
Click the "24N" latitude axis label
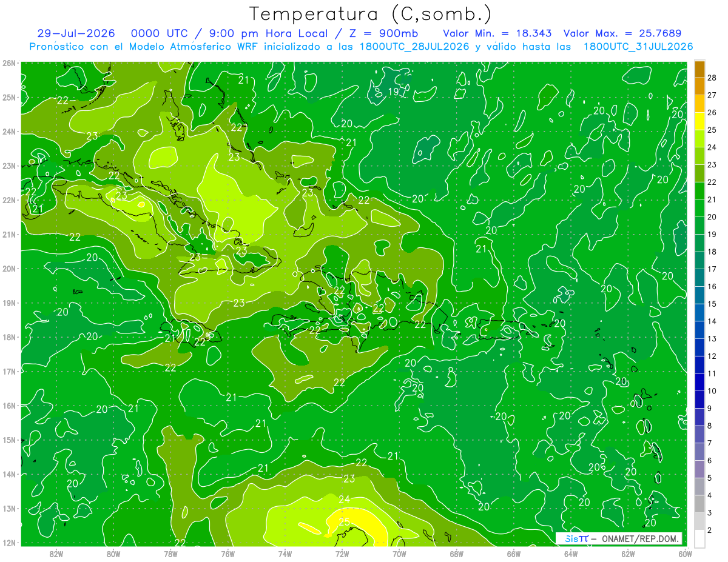(x=8, y=132)
